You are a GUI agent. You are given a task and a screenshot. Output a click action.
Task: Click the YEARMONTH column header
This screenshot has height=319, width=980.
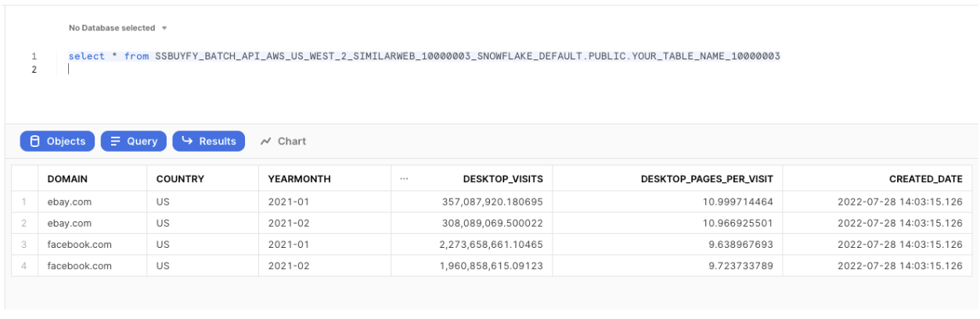[x=299, y=179]
